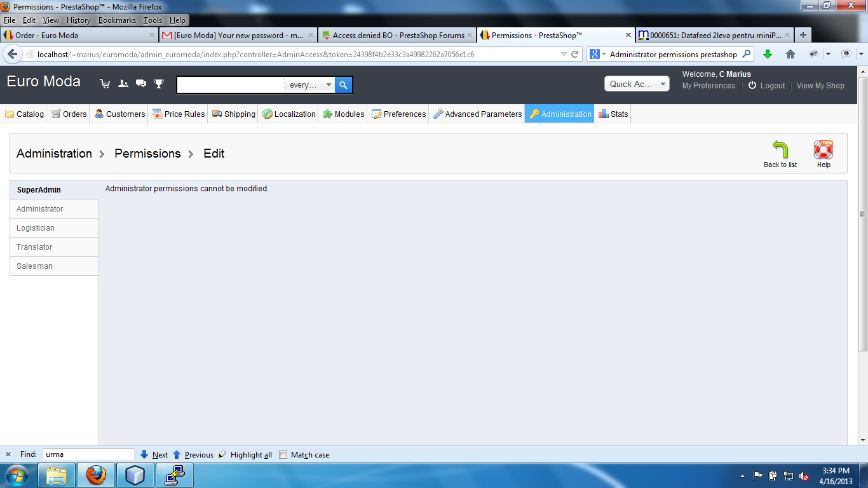The image size is (868, 488).
Task: Open the customer messages speech-bubble icon
Action: coord(141,84)
